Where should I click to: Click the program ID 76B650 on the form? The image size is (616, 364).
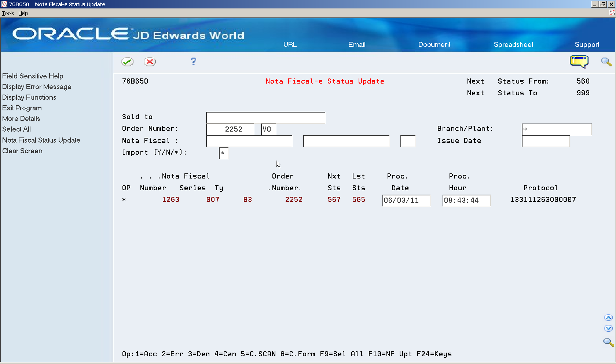(x=135, y=81)
